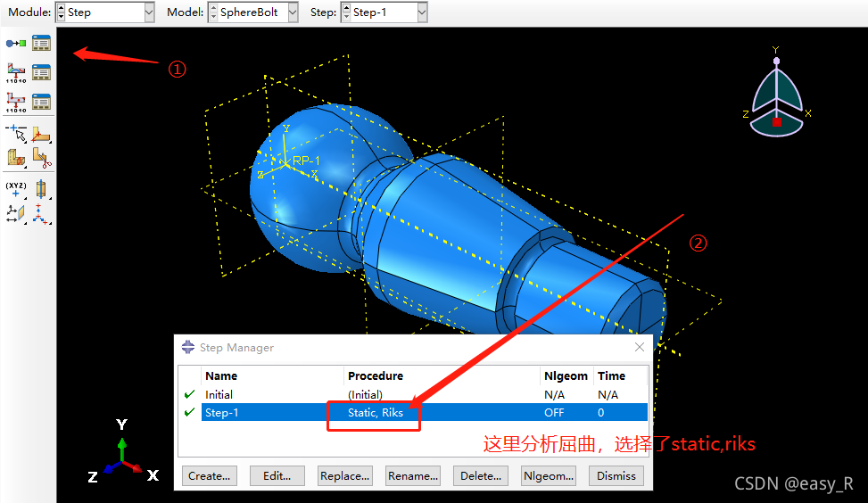
Task: Dismiss the Step Manager dialog
Action: point(616,476)
